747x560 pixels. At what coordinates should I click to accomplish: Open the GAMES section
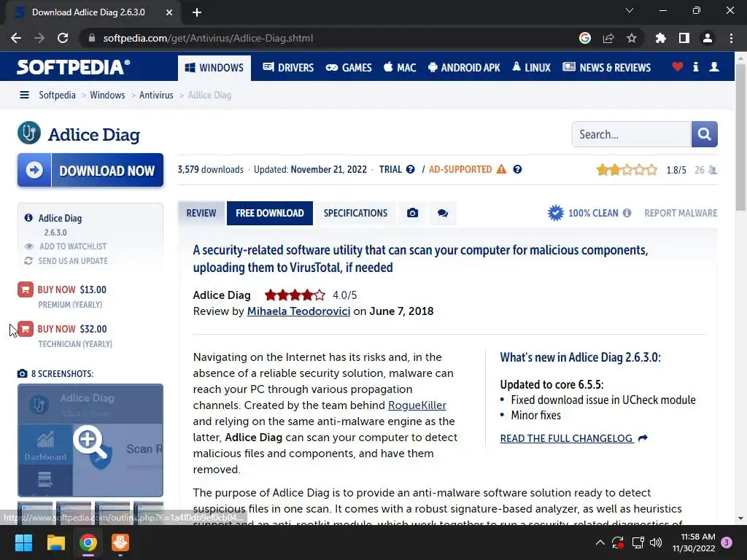pos(349,68)
